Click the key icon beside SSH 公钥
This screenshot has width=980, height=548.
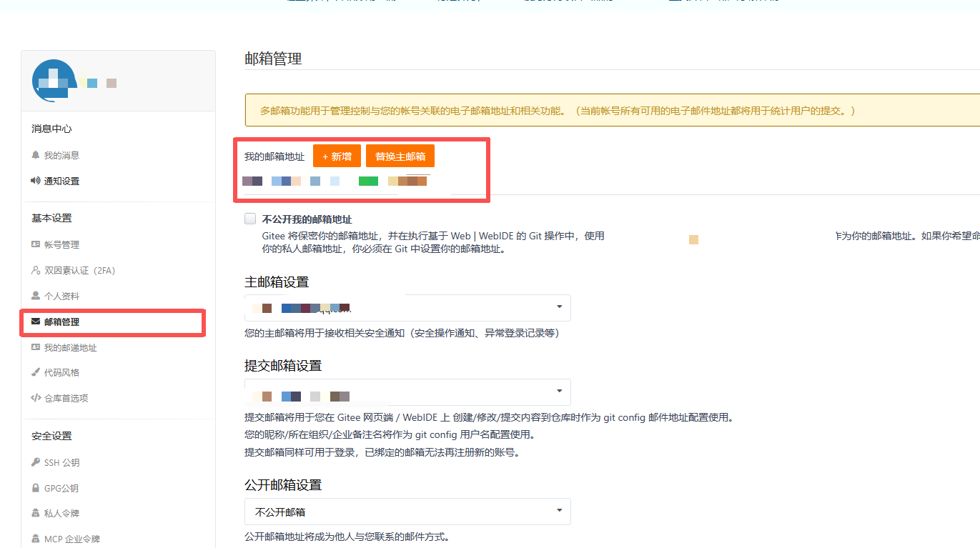pyautogui.click(x=36, y=462)
